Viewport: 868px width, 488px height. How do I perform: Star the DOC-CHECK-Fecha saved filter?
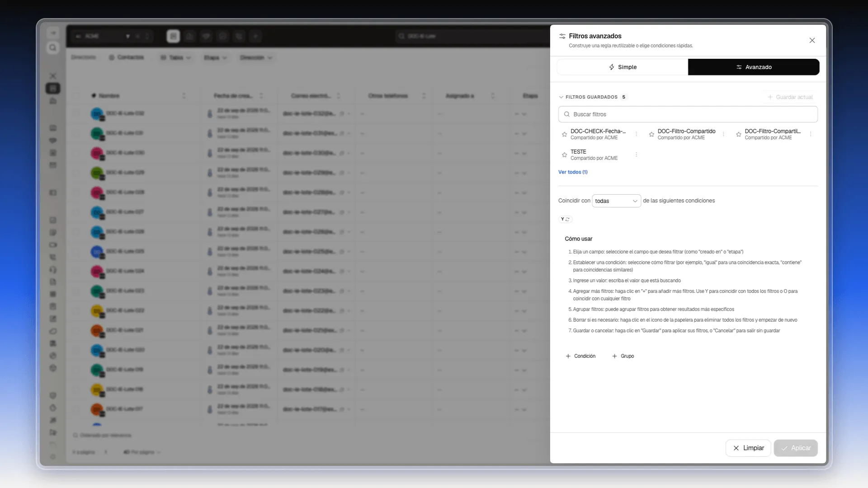564,134
